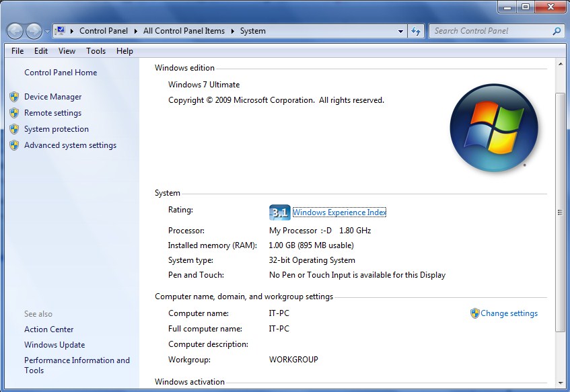Image resolution: width=570 pixels, height=392 pixels.
Task: Open the File menu
Action: [x=17, y=51]
